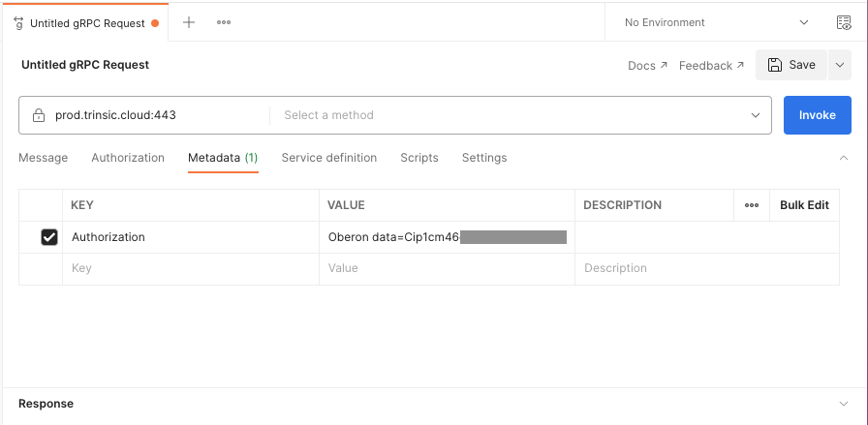The width and height of the screenshot is (868, 425).
Task: Click the lock icon for TLS settings
Action: click(38, 115)
